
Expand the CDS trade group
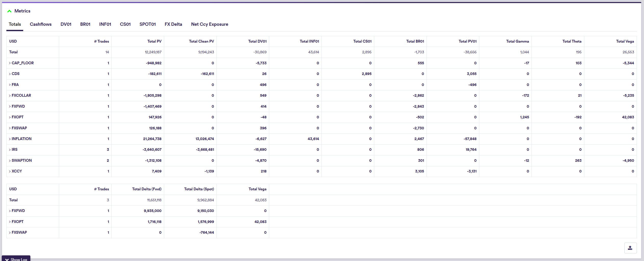(10, 74)
